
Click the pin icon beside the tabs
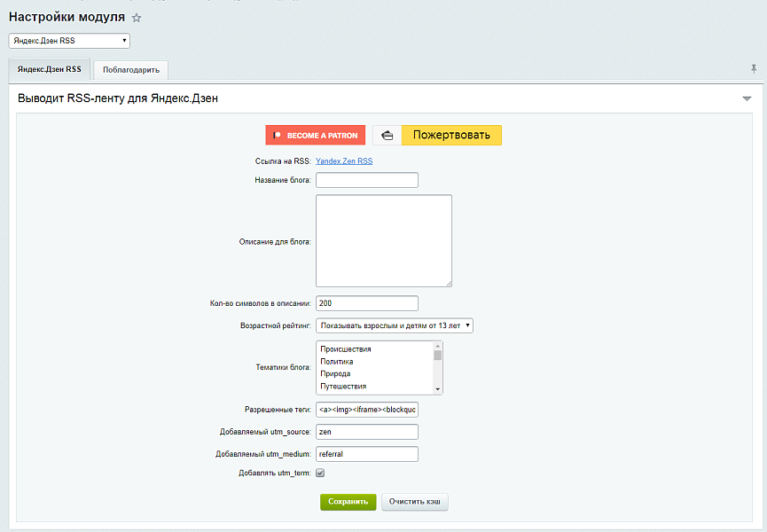pyautogui.click(x=754, y=68)
